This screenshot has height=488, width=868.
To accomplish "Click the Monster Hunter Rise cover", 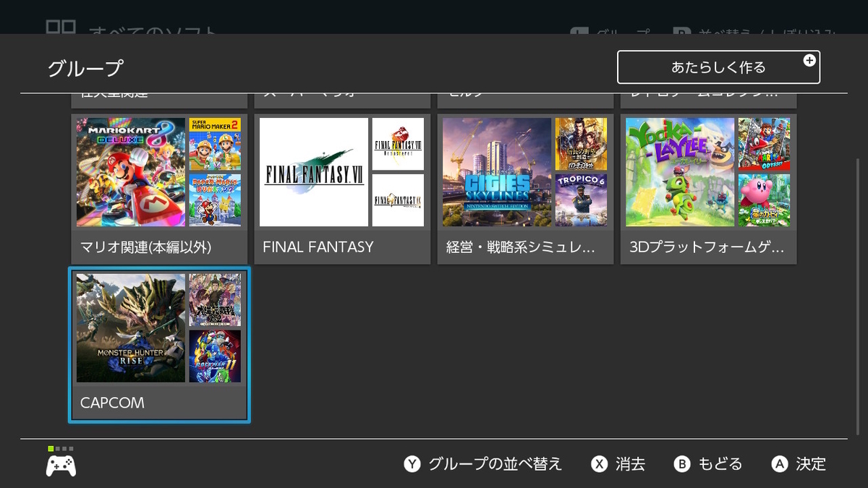I will tap(131, 328).
